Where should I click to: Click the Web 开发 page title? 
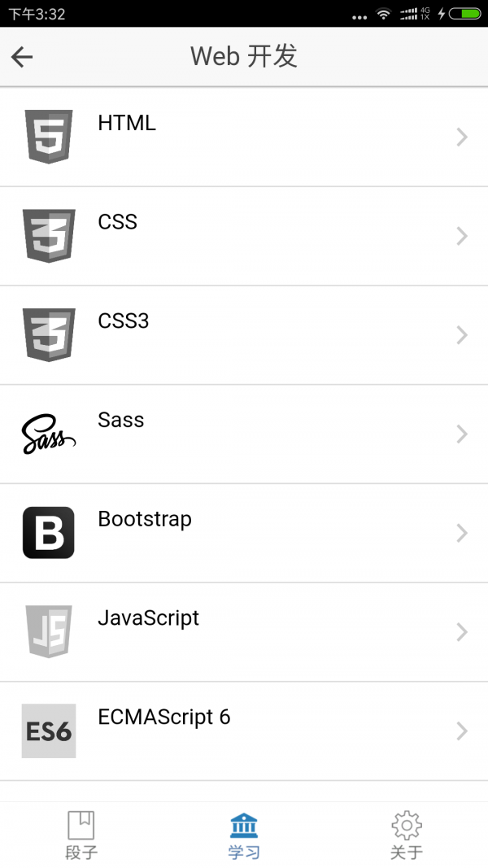coord(244,56)
